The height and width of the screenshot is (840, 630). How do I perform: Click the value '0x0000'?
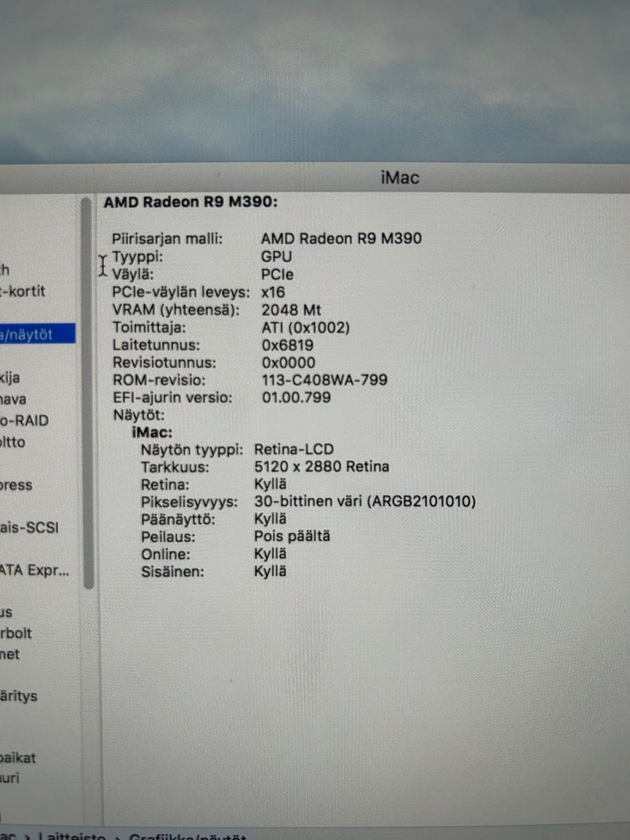(x=288, y=362)
